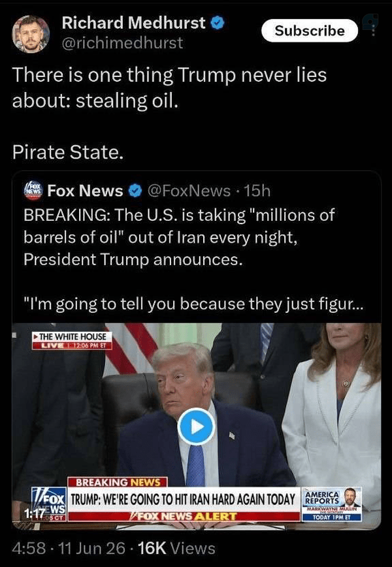392x567 pixels.
Task: Open the Fox News account name
Action: pyautogui.click(x=86, y=191)
